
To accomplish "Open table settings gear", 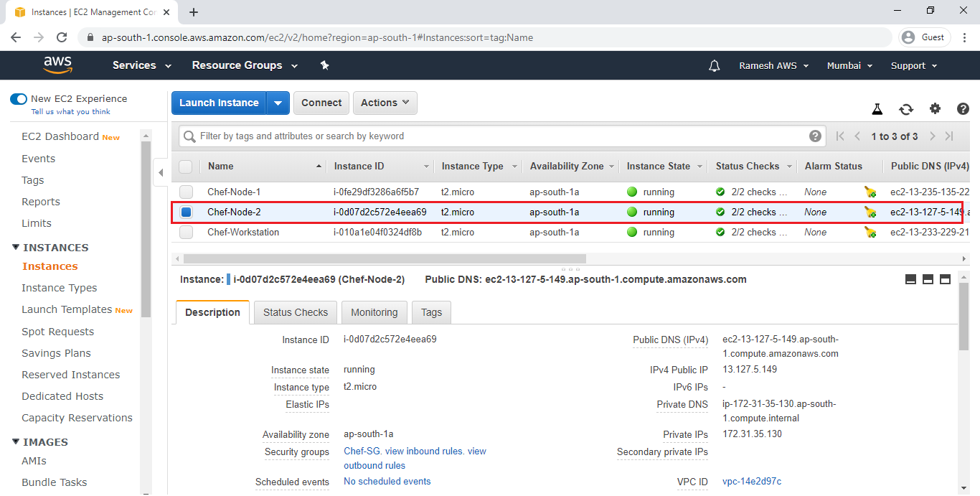I will 935,109.
